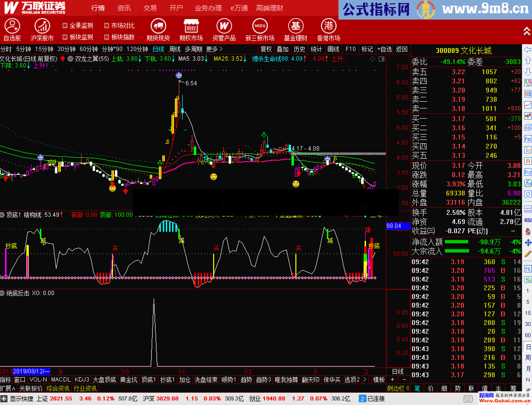Toggle the 板块指数 checkbox

[x=106, y=37]
